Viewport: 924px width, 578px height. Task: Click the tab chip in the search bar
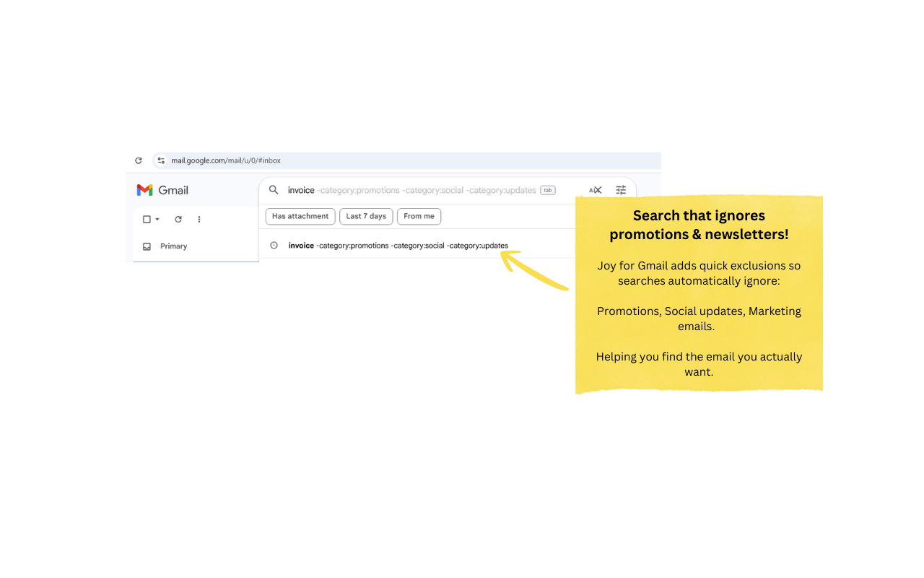coord(547,189)
